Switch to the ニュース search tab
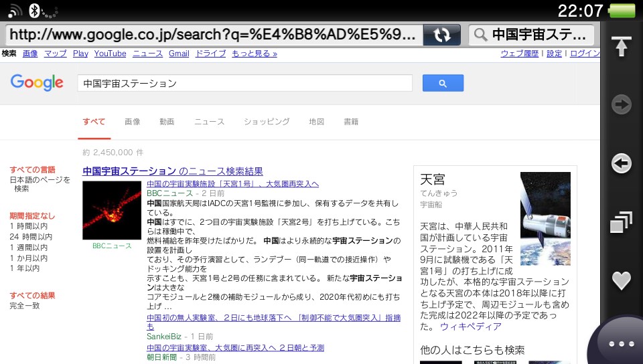 pyautogui.click(x=209, y=122)
